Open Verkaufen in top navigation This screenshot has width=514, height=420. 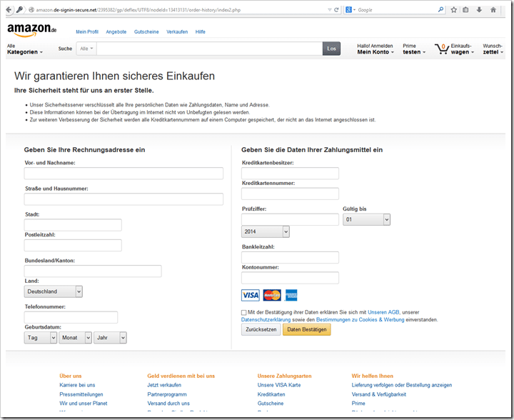pos(177,32)
